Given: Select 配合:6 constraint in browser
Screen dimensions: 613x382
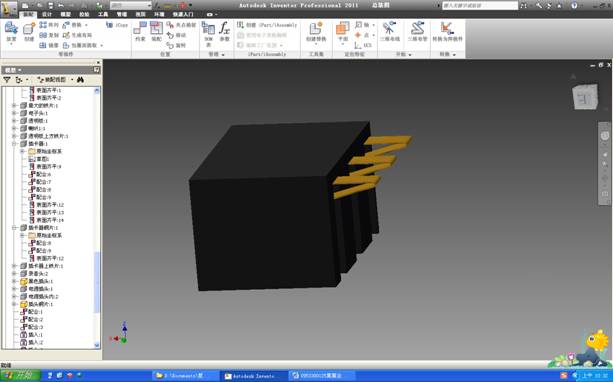Looking at the screenshot, I should click(40, 174).
